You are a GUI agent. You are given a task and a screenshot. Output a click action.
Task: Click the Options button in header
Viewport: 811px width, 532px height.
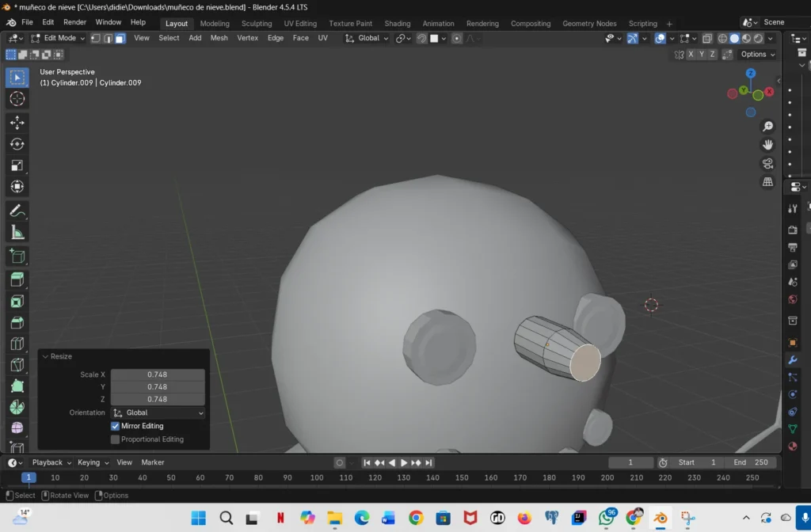click(757, 55)
